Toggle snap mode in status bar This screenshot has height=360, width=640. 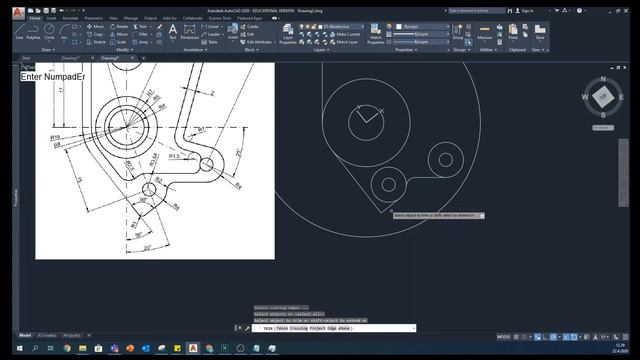click(x=524, y=337)
